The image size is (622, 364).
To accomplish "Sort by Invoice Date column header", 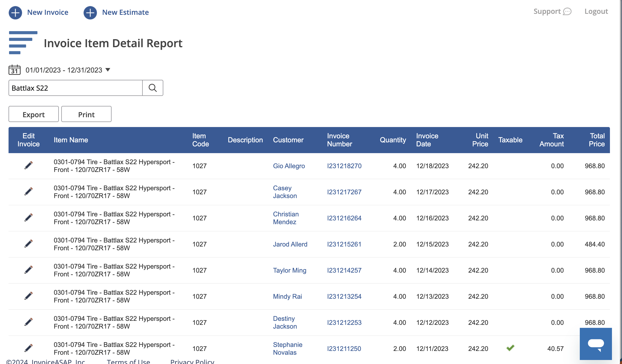I will point(427,140).
